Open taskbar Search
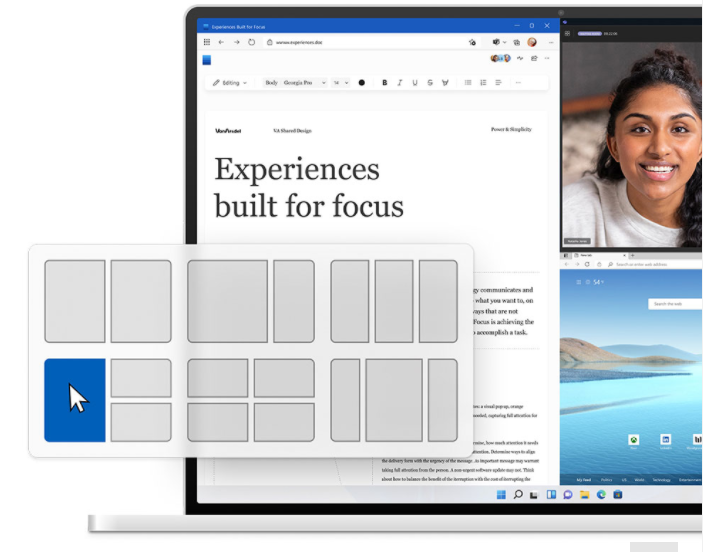The height and width of the screenshot is (552, 703). tap(518, 495)
